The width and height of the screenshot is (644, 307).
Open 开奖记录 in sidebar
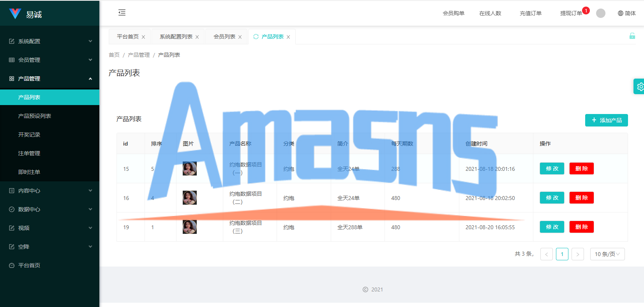coord(50,135)
